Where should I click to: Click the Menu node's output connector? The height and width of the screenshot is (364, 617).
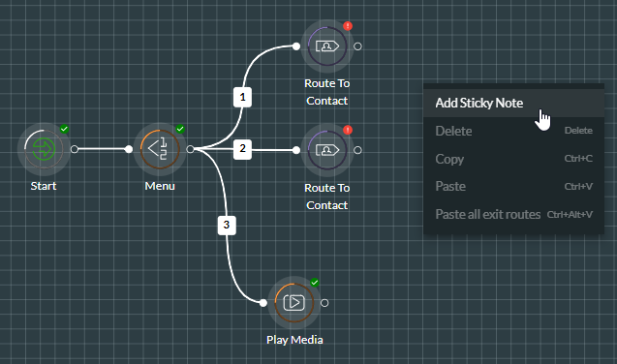190,149
